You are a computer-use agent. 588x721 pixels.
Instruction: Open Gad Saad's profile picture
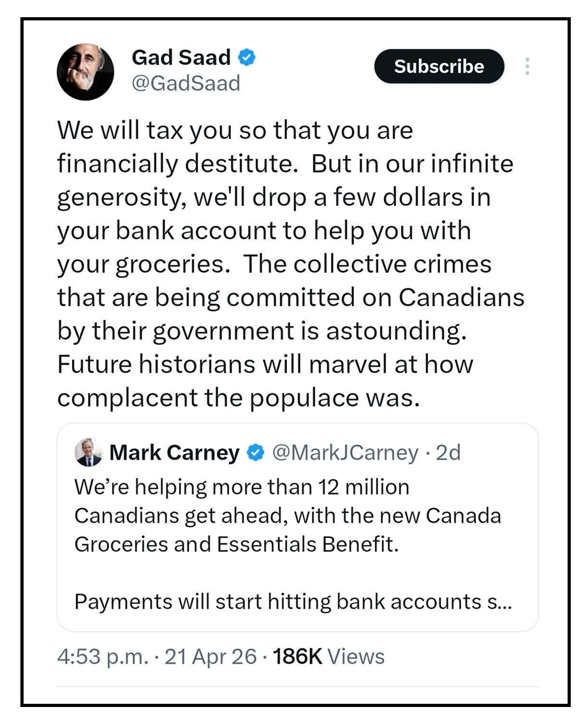[x=85, y=72]
